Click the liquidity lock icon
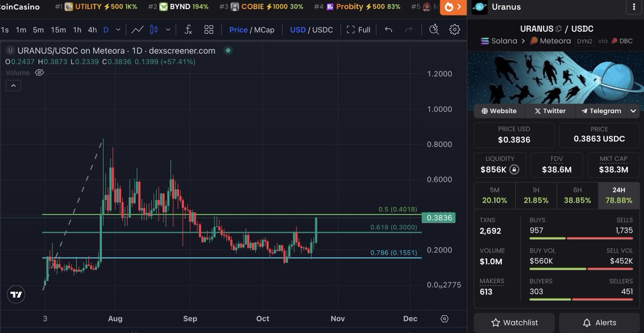 [x=514, y=170]
